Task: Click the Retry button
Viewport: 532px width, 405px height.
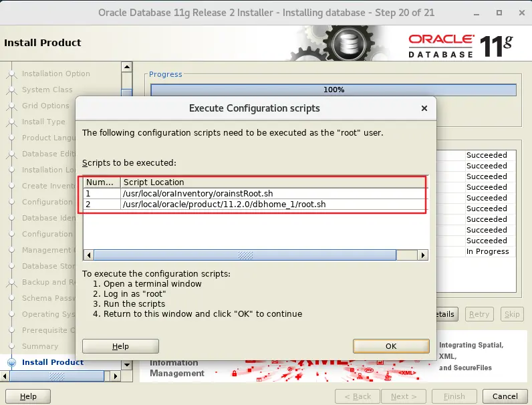Action: [479, 314]
